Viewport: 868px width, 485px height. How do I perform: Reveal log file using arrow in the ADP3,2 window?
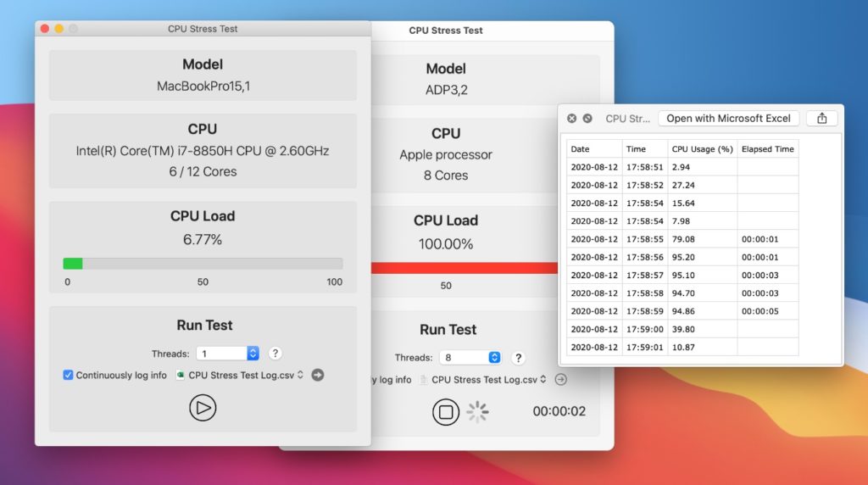click(x=561, y=379)
